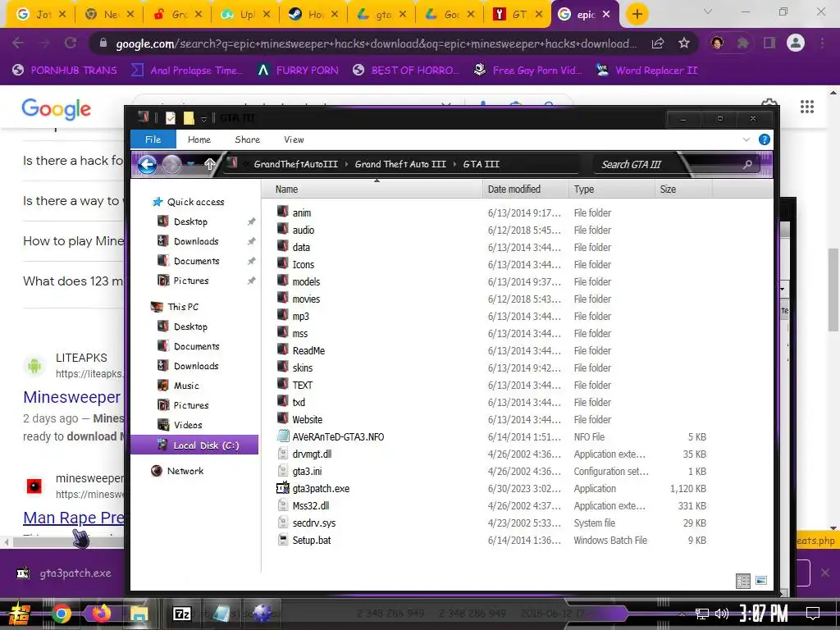
Task: Click New Folder icon in Explorer title bar
Action: [x=189, y=118]
